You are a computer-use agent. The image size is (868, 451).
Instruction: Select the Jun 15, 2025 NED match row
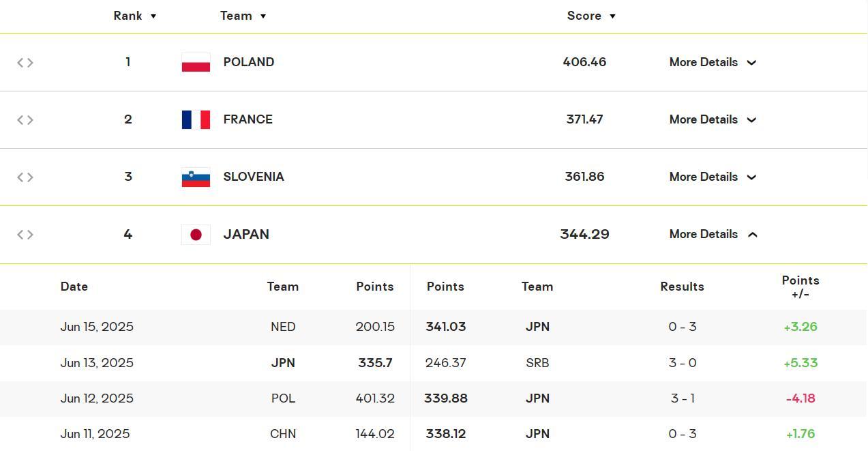click(434, 327)
